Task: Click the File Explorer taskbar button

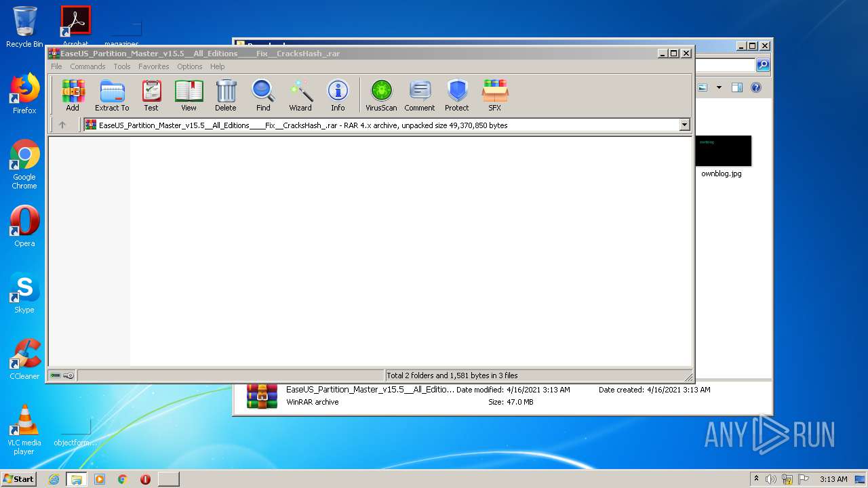Action: 76,479
